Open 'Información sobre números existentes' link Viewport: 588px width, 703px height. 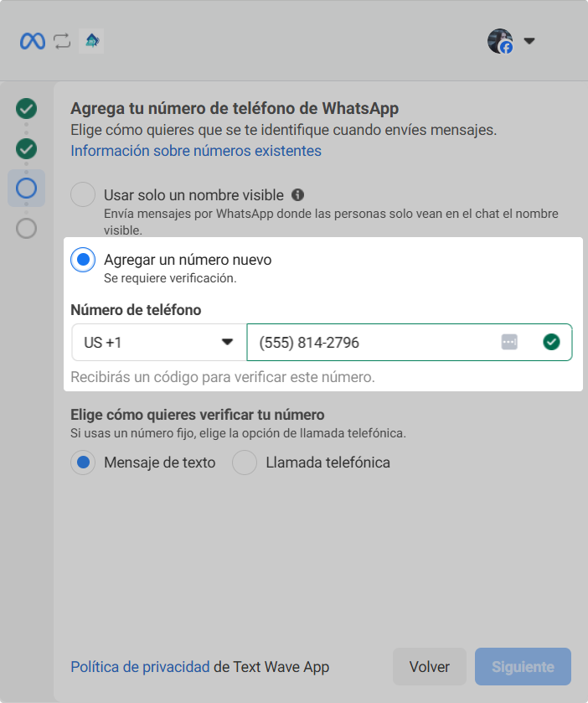coord(196,151)
